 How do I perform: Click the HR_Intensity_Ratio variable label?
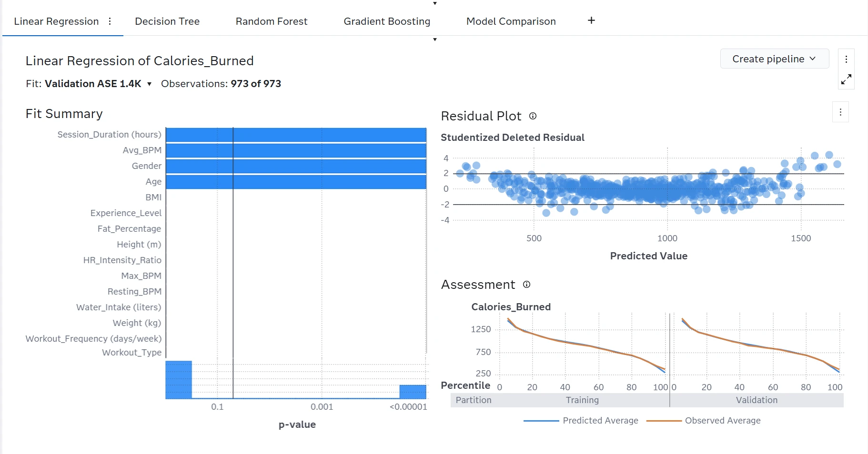pyautogui.click(x=122, y=260)
